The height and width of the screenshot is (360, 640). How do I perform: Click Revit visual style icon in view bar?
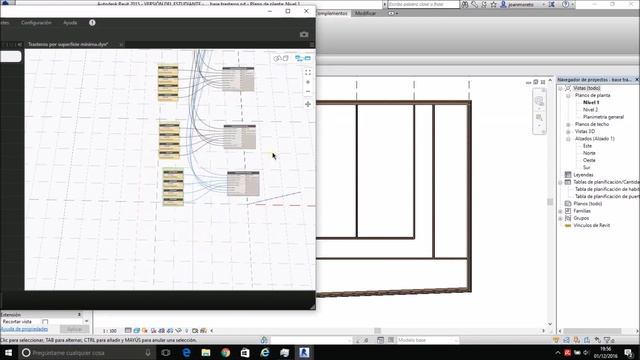pos(136,331)
